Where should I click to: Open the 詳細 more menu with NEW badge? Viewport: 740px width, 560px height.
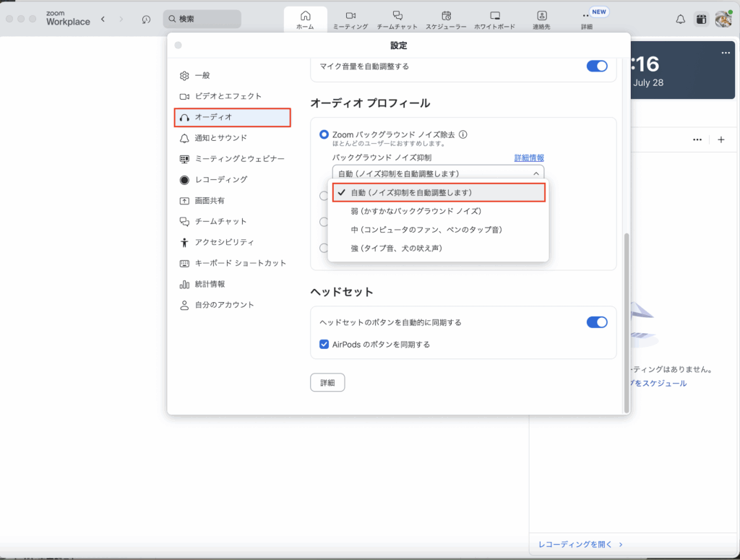coord(587,20)
